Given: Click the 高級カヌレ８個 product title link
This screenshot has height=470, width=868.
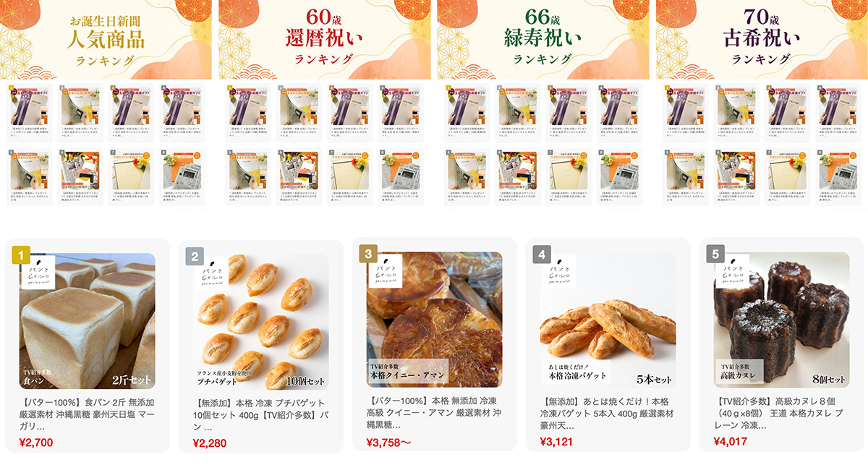Looking at the screenshot, I should click(x=781, y=414).
